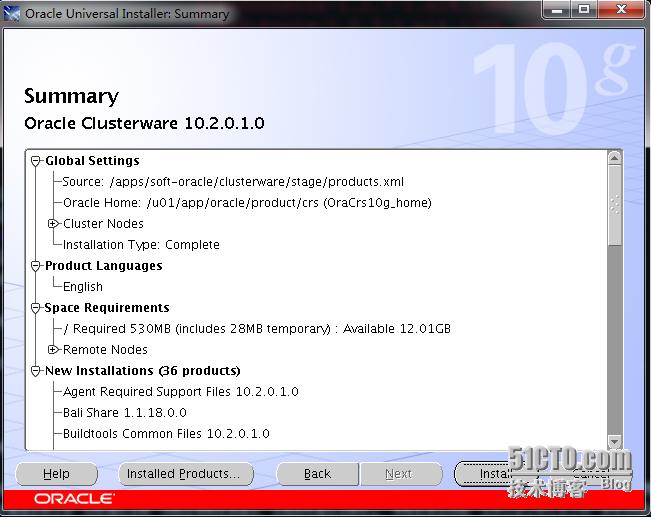Collapse the Space Requirements node
Image resolution: width=651 pixels, height=517 pixels.
point(36,308)
